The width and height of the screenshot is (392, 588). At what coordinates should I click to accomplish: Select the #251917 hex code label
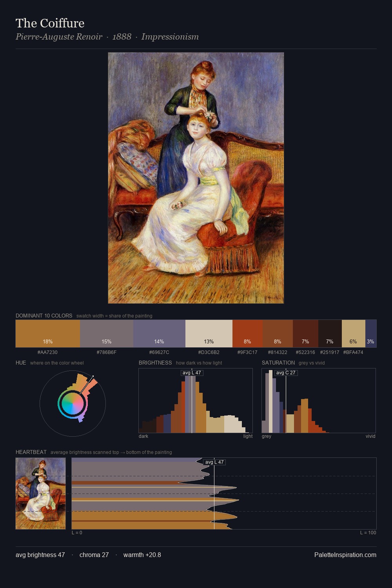[x=330, y=352]
